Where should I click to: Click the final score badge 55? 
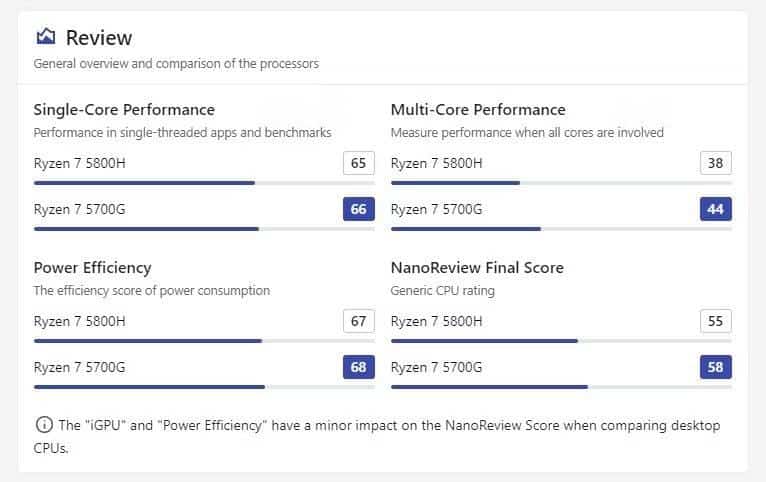[x=715, y=321]
